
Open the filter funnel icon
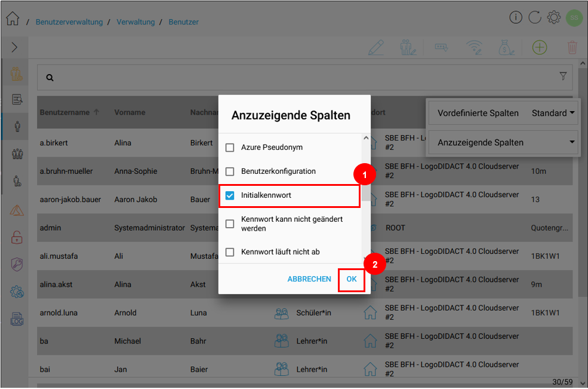click(563, 76)
